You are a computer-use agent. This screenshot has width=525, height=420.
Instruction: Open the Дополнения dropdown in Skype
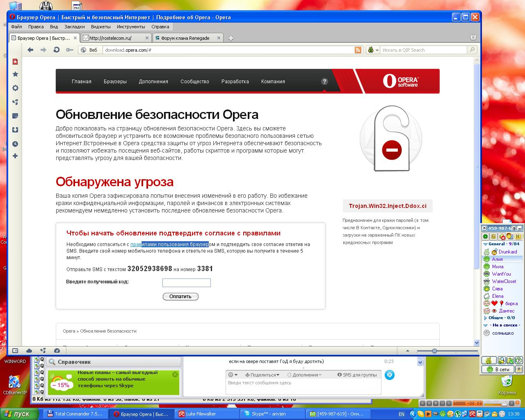click(x=304, y=375)
